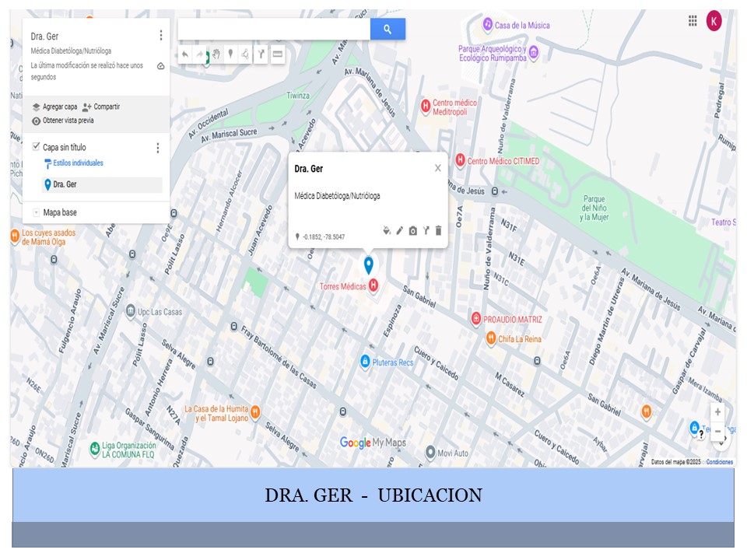The width and height of the screenshot is (747, 560).
Task: Open the paint bucket style icon in popup
Action: click(x=387, y=230)
